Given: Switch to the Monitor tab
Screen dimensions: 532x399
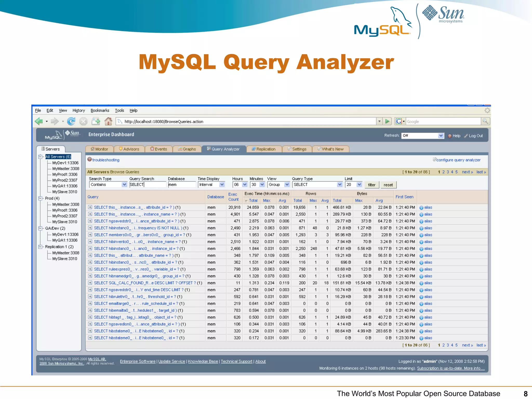Looking at the screenshot, I should point(99,149).
